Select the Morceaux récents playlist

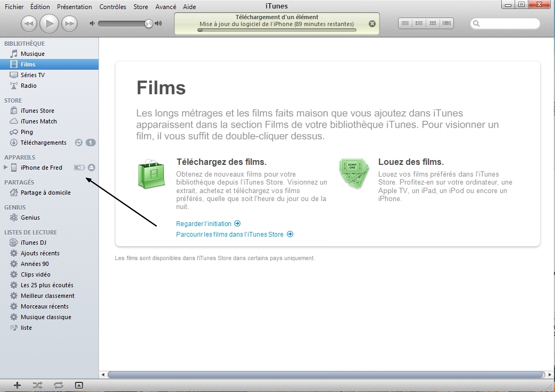click(x=49, y=306)
